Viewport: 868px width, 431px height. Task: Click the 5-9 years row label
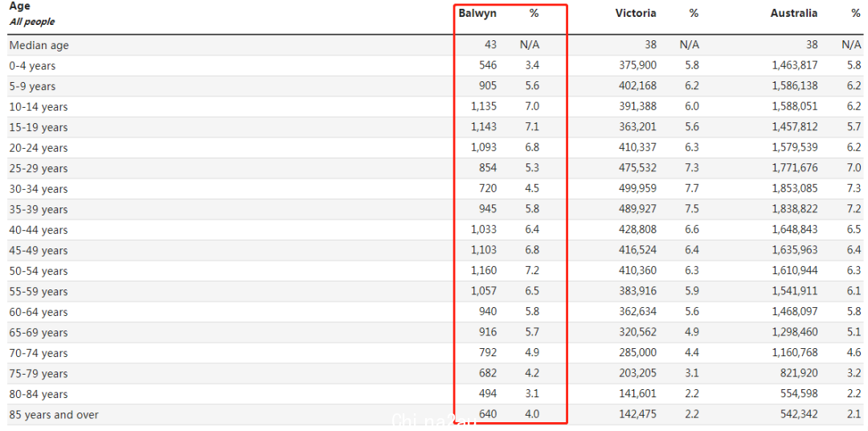(32, 87)
